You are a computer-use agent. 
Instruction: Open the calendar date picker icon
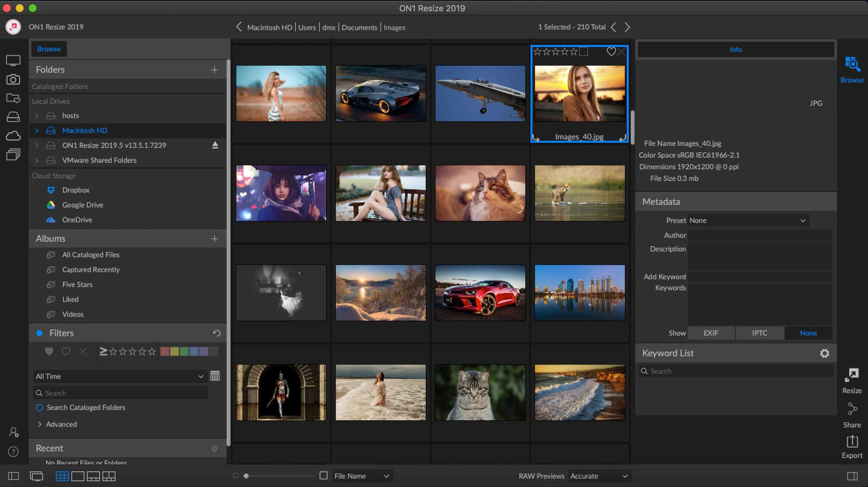point(215,376)
